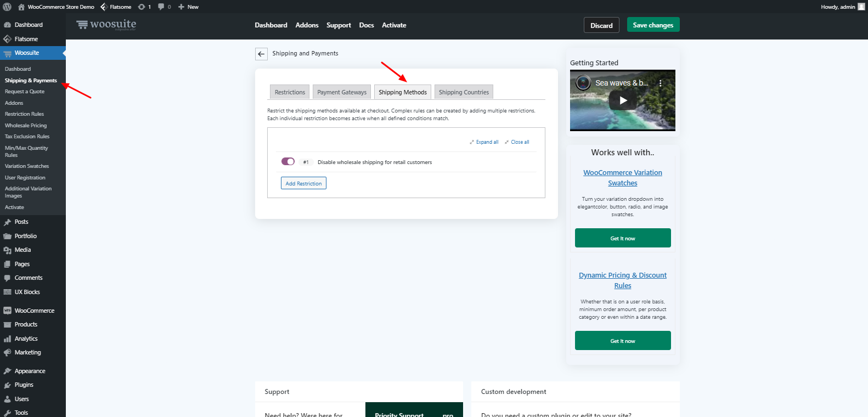Click the Media icon in sidebar
868x417 pixels.
[7, 250]
